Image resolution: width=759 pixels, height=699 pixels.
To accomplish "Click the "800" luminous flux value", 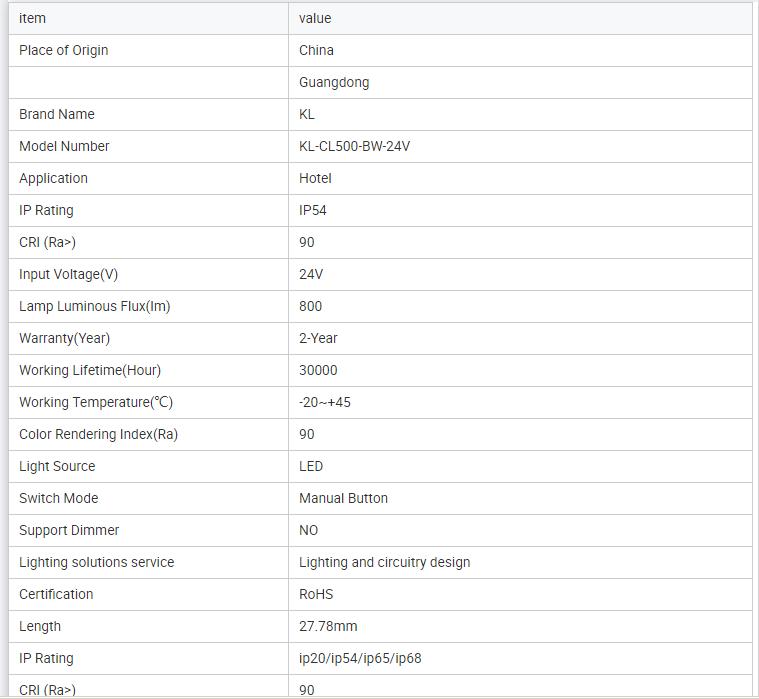I will coord(310,306).
